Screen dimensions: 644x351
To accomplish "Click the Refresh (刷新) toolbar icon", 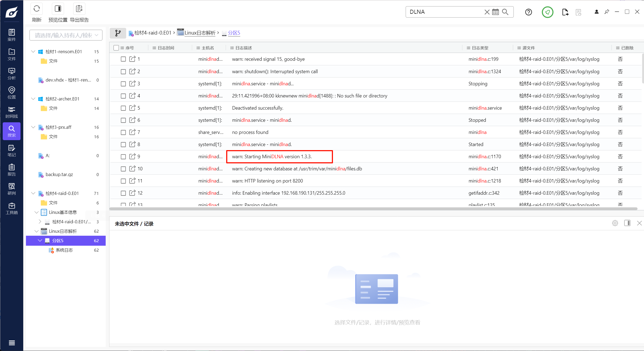I will (36, 9).
